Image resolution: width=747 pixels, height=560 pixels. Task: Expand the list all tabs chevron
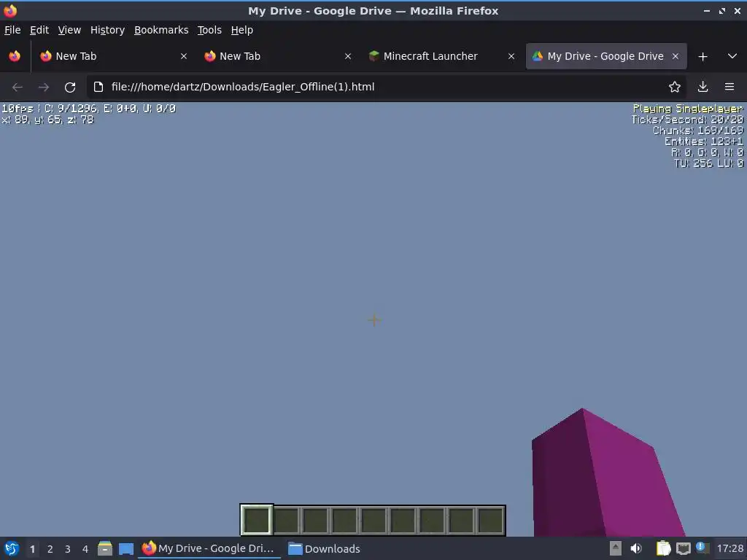732,56
